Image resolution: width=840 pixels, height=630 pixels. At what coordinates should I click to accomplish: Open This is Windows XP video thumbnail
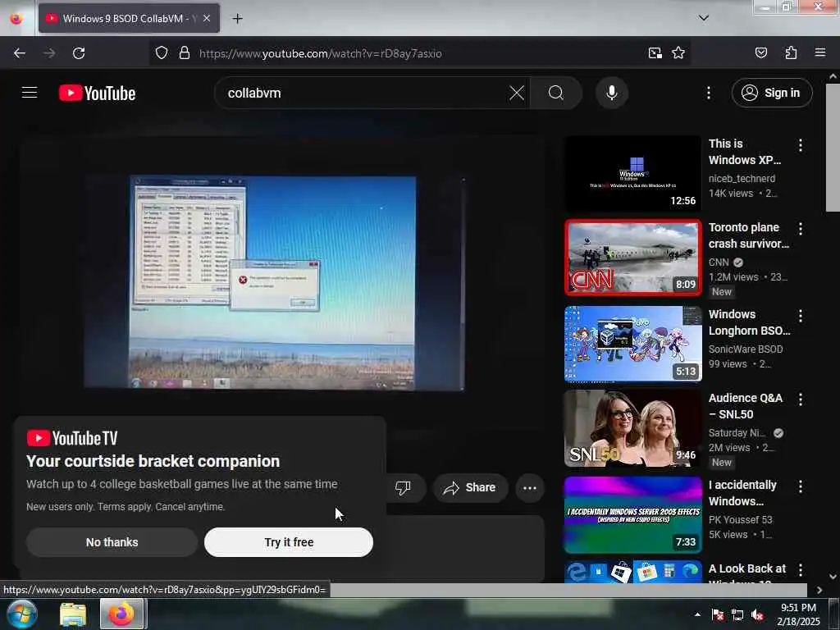(632, 174)
